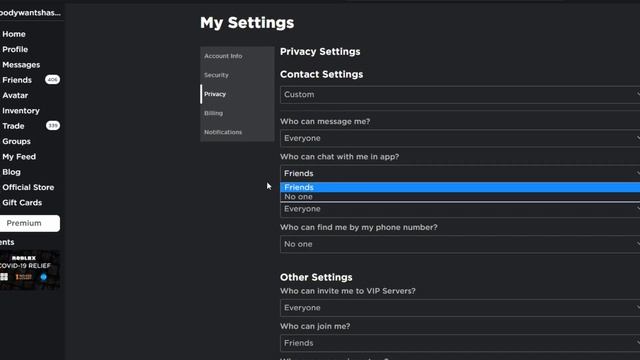Click the 'Who can chat with me in app' dropdown
Image resolution: width=640 pixels, height=360 pixels.
[x=460, y=173]
